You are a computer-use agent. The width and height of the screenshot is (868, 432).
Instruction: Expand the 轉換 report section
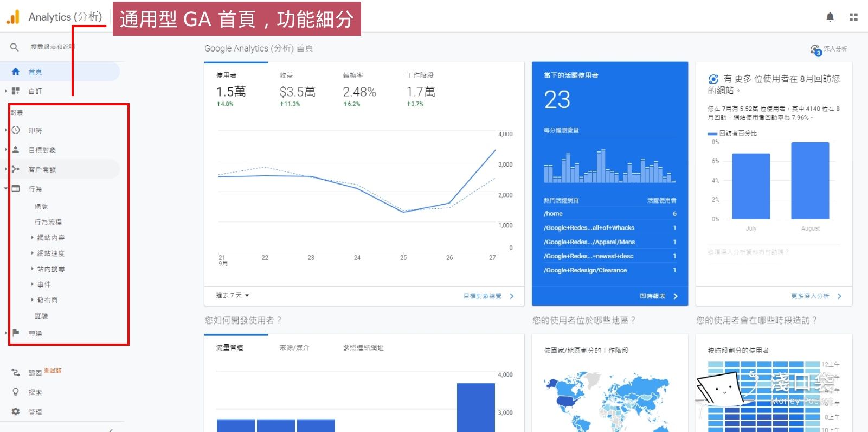point(6,333)
